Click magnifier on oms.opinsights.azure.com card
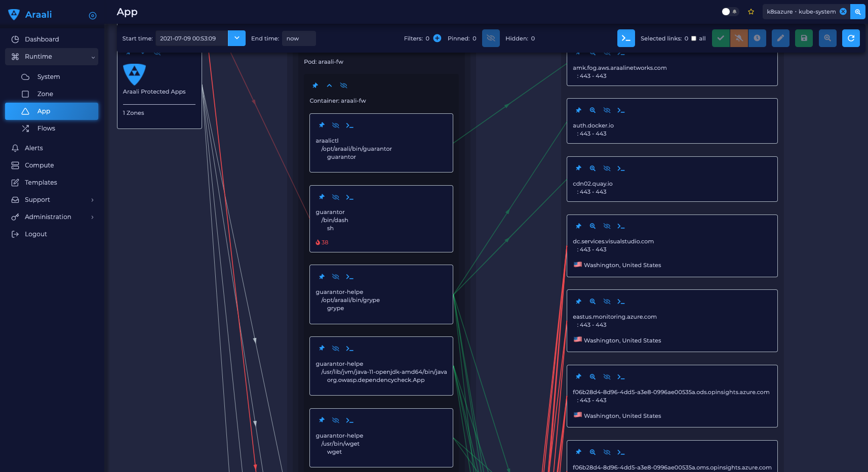The image size is (868, 472). (x=593, y=452)
